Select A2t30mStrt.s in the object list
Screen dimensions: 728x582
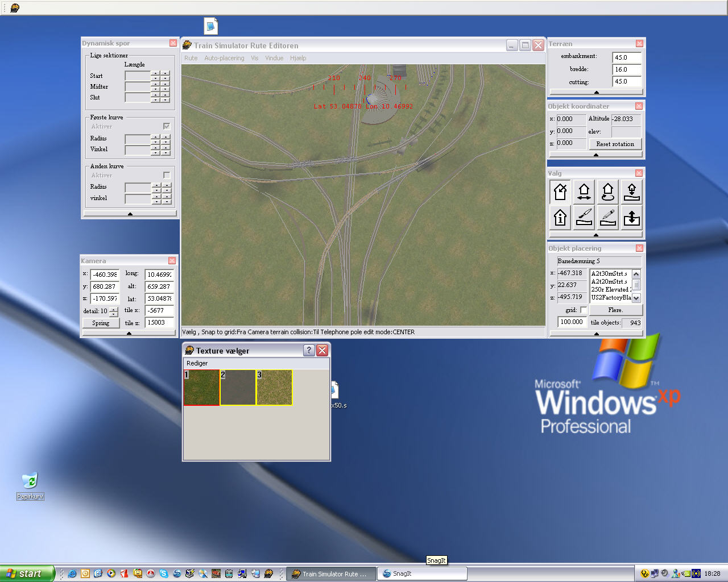click(x=611, y=273)
